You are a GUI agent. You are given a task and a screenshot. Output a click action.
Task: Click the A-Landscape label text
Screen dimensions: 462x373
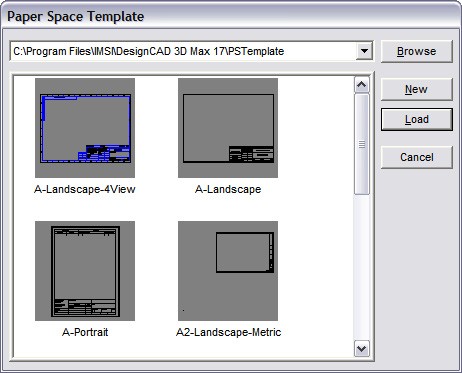point(228,189)
